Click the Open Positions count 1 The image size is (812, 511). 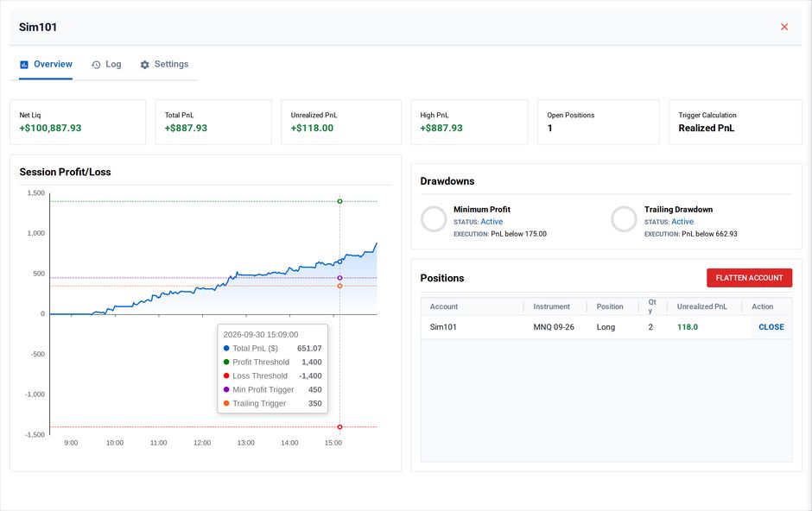click(550, 129)
